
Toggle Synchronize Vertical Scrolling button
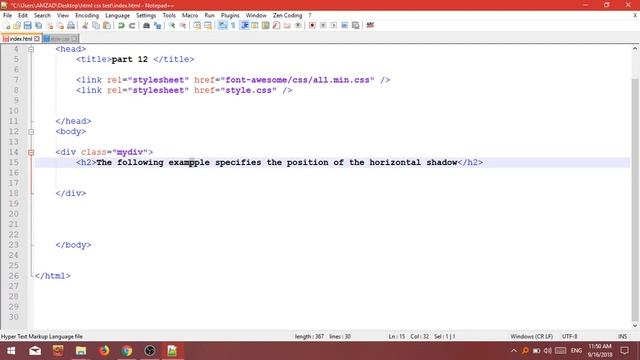click(x=197, y=25)
